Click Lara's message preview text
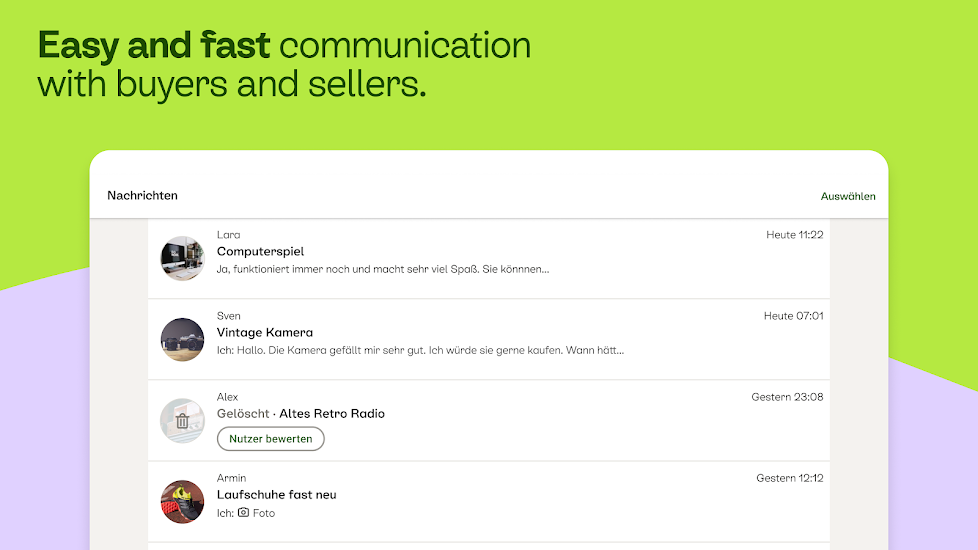The width and height of the screenshot is (978, 550). point(383,269)
